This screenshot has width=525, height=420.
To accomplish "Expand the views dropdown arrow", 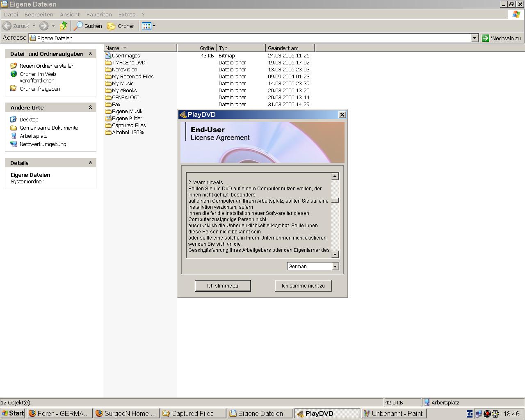I will pyautogui.click(x=154, y=26).
